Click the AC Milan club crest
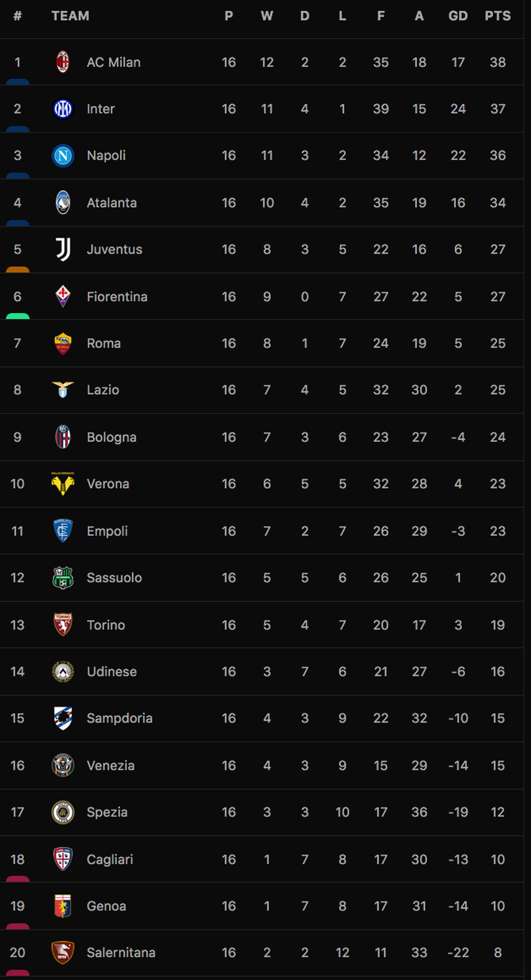This screenshot has height=980, width=531. [x=63, y=62]
